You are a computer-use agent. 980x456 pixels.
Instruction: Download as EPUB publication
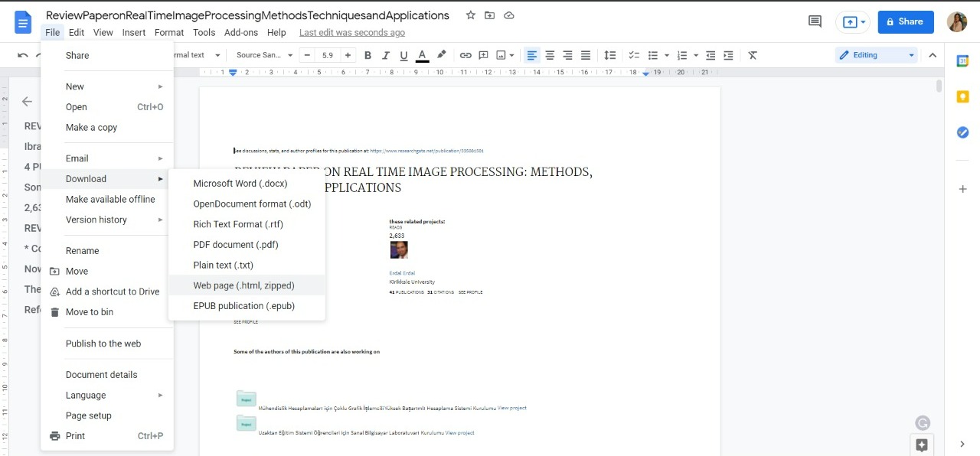point(247,306)
